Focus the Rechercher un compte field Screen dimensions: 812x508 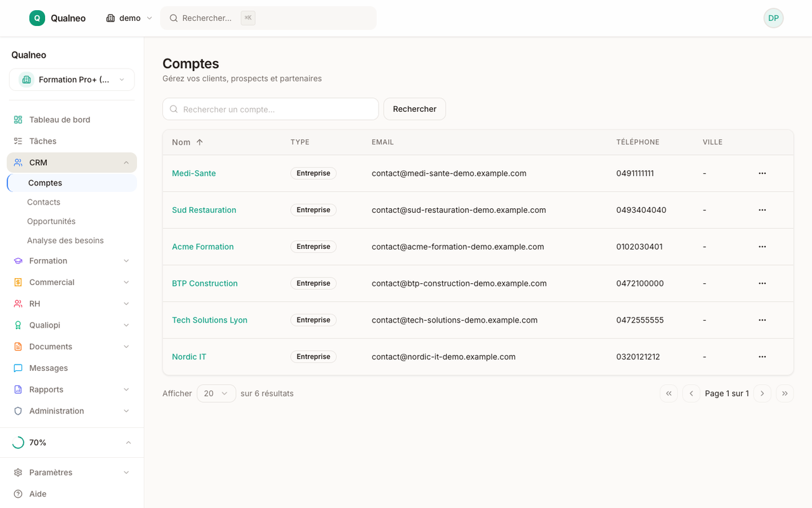[271, 109]
